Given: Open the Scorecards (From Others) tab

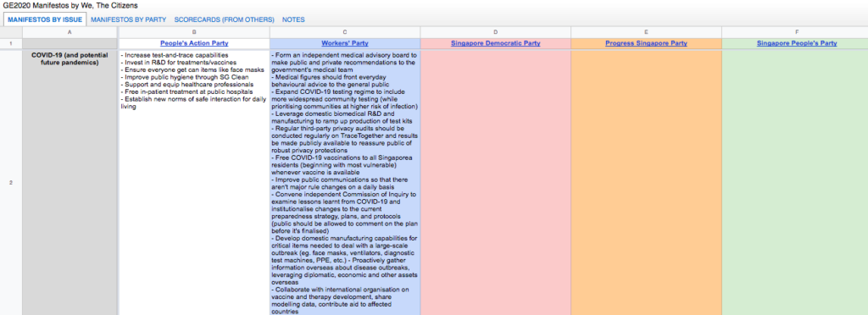Looking at the screenshot, I should [x=224, y=19].
